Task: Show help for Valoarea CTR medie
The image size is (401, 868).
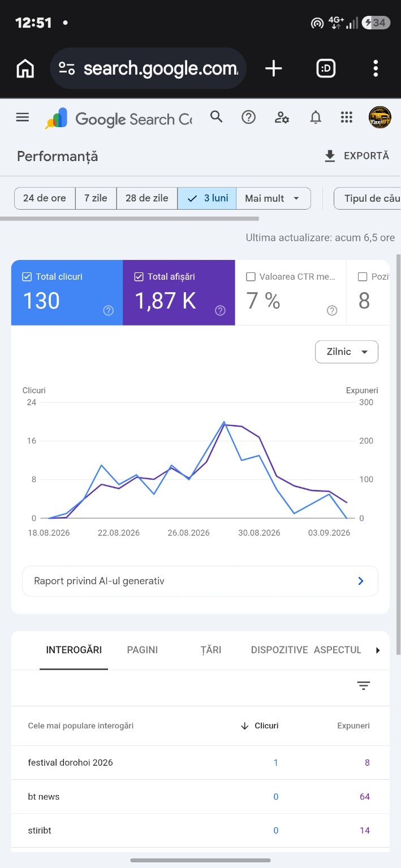Action: pos(333,310)
